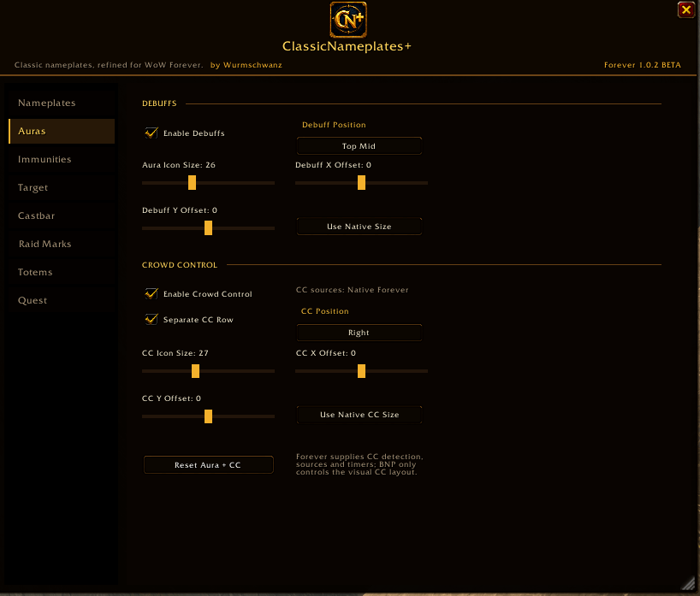This screenshot has height=596, width=700.
Task: Click the DEBUFFS section heading
Action: click(159, 103)
